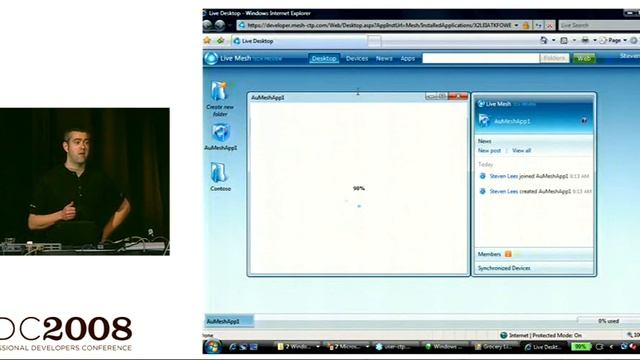640x360 pixels.
Task: Switch to the Devices tab
Action: pyautogui.click(x=357, y=58)
